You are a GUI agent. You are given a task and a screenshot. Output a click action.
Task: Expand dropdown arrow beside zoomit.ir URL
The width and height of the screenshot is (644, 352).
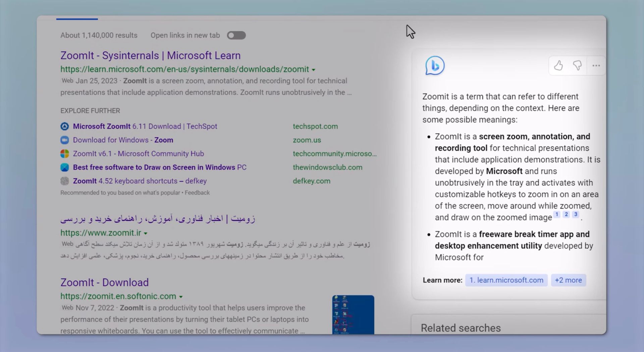pos(146,233)
